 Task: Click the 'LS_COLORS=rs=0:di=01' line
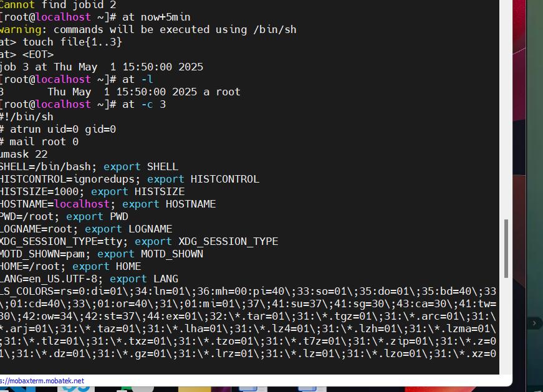248,291
